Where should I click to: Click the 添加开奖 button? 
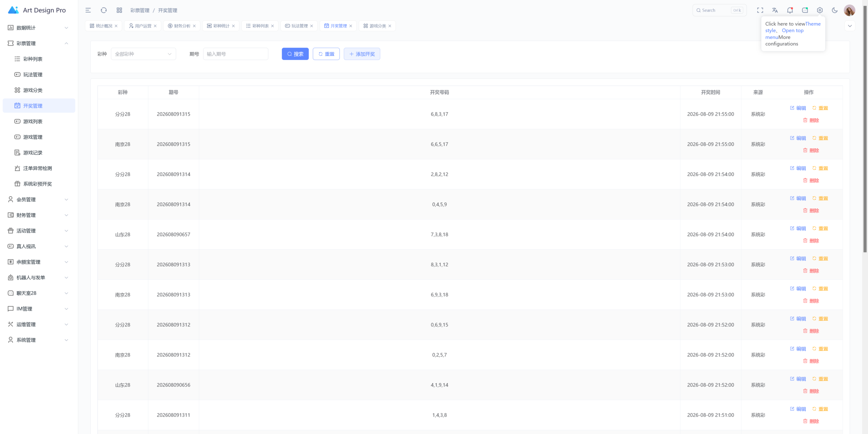pyautogui.click(x=362, y=54)
